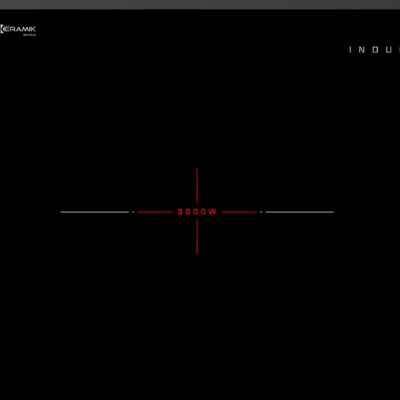Select the red 3000W power label

(197, 212)
